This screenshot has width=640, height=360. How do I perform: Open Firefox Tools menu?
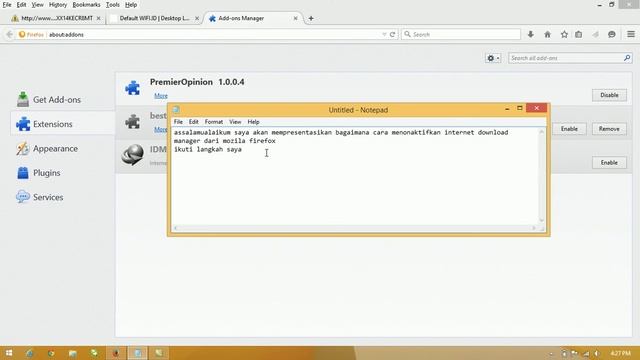pyautogui.click(x=113, y=5)
